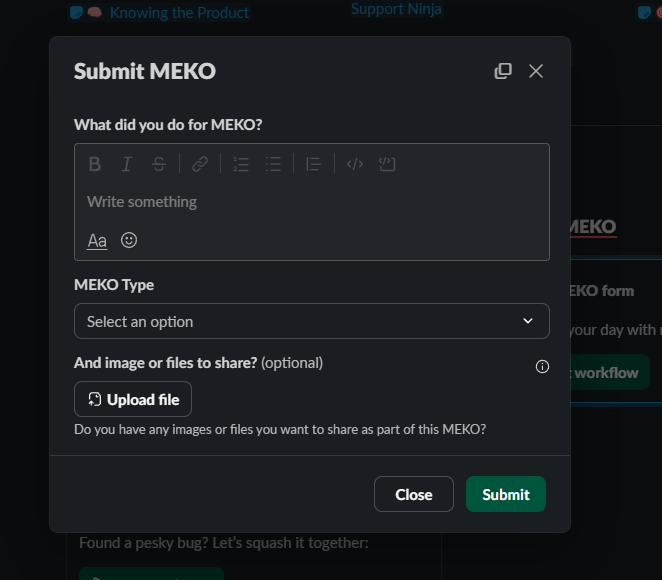Image resolution: width=662 pixels, height=580 pixels.
Task: Start an ordered numbered list
Action: point(241,164)
